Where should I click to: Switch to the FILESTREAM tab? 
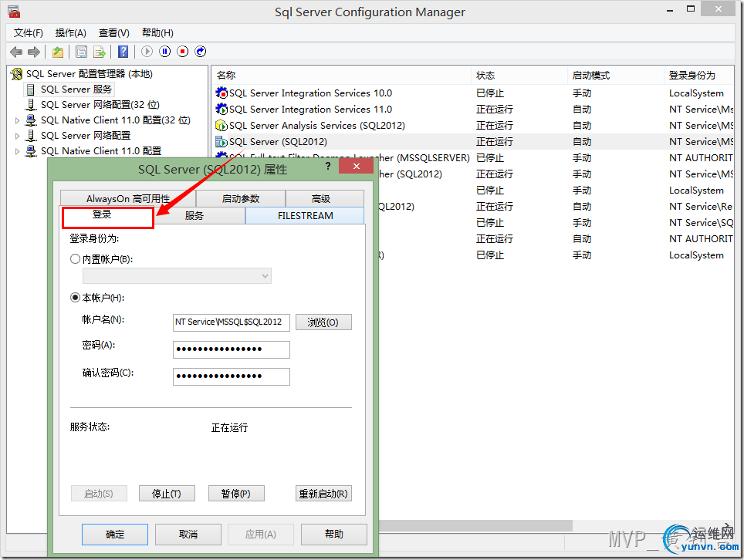305,216
